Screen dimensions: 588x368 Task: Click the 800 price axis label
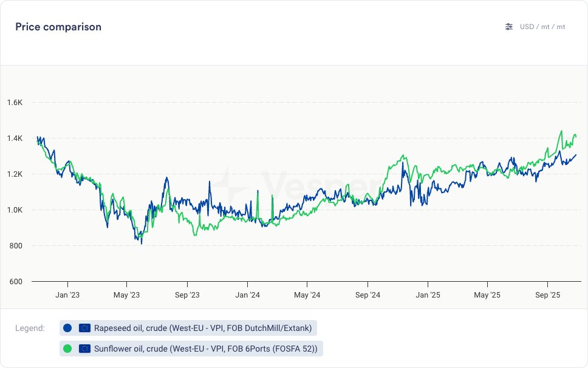click(x=16, y=246)
